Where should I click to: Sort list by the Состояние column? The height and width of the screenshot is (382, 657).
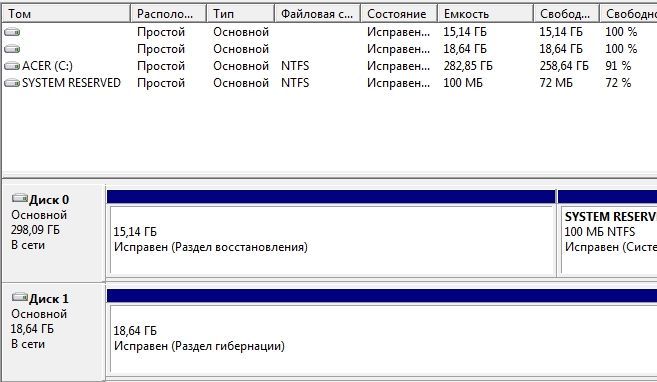tap(399, 14)
